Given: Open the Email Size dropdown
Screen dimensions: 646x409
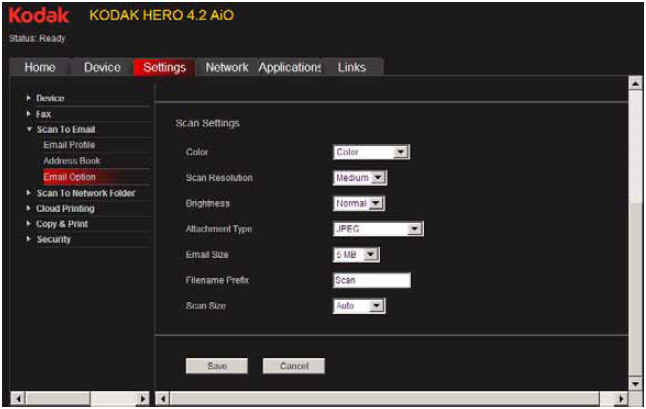Looking at the screenshot, I should (356, 255).
